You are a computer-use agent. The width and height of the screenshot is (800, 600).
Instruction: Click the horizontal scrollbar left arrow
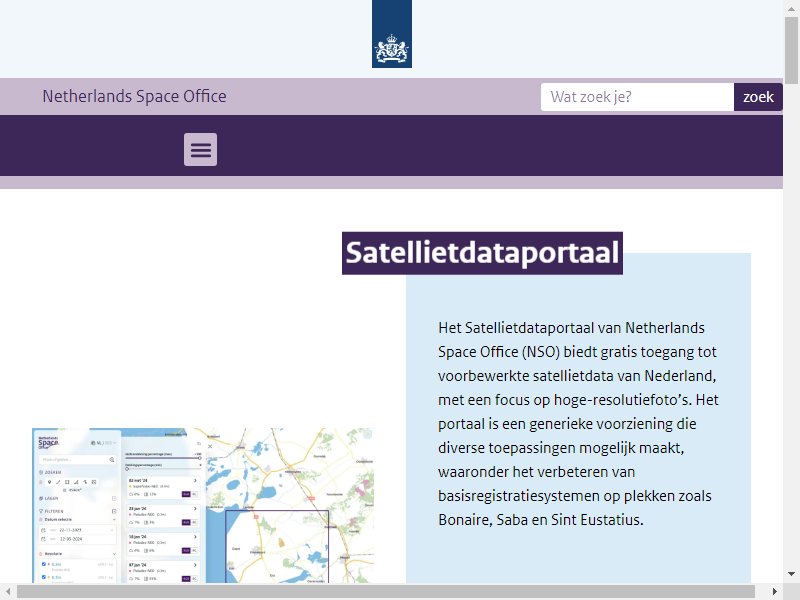point(8,592)
